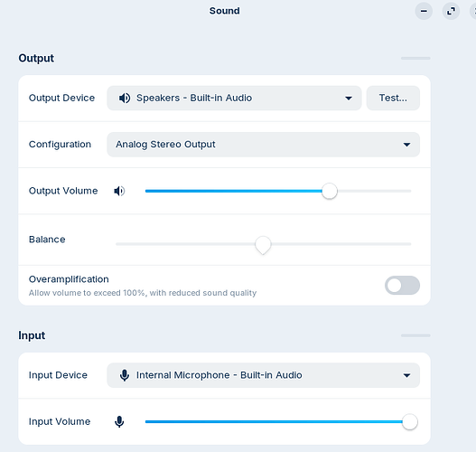Click the Output Volume slider handle
Screen dimensions: 476x452
pos(330,191)
